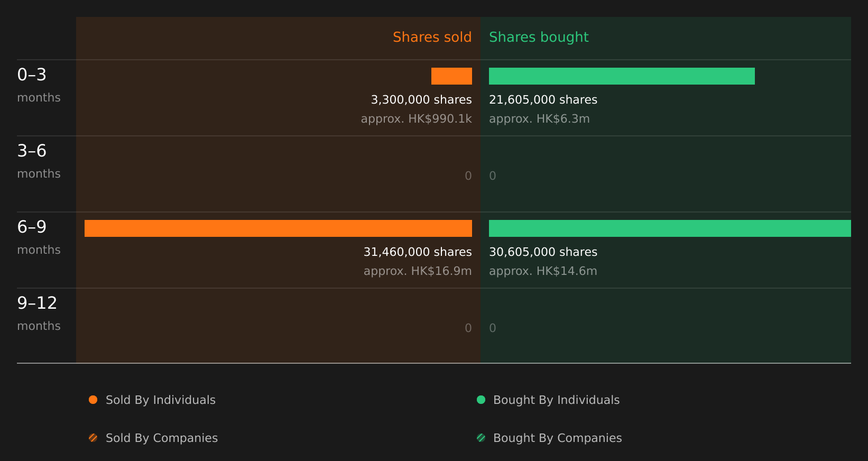The image size is (868, 461).
Task: Click the orange Sold By Individuals legend dot
Action: [93, 400]
